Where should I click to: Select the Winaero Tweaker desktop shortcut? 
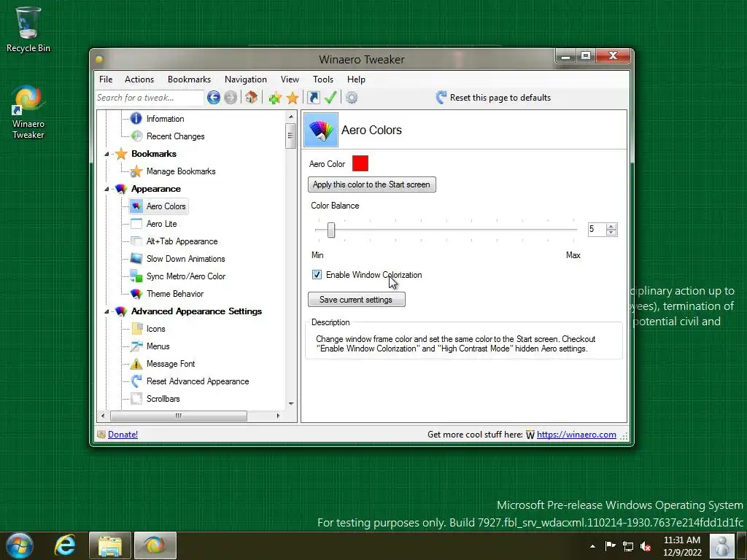28,112
